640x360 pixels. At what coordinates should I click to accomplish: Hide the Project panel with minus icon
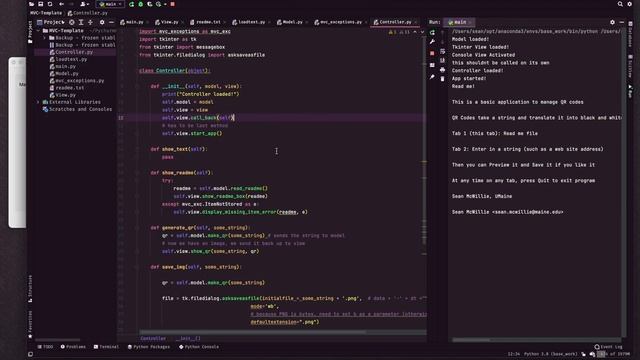point(111,22)
